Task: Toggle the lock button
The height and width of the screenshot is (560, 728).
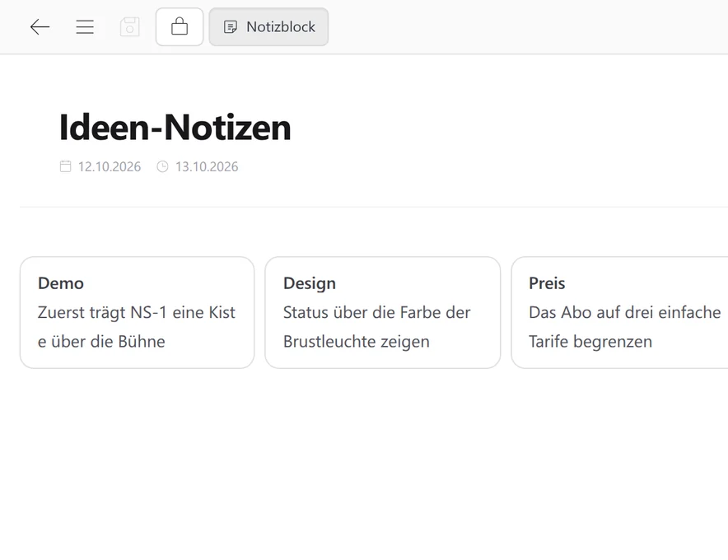Action: point(180,27)
